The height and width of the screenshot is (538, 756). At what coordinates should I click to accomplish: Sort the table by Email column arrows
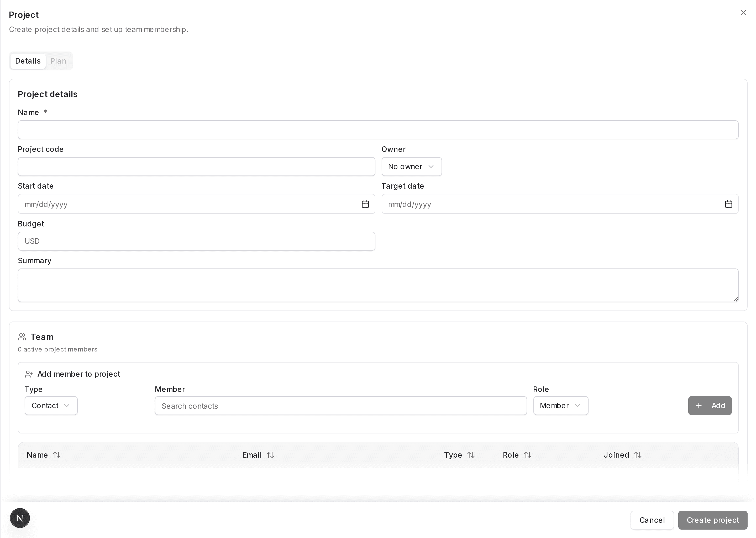[x=270, y=455]
